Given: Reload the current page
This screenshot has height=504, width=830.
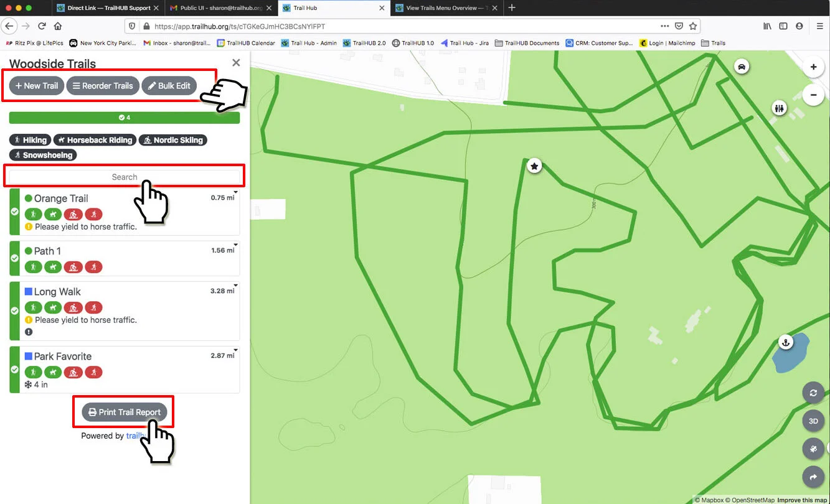Looking at the screenshot, I should [x=42, y=26].
